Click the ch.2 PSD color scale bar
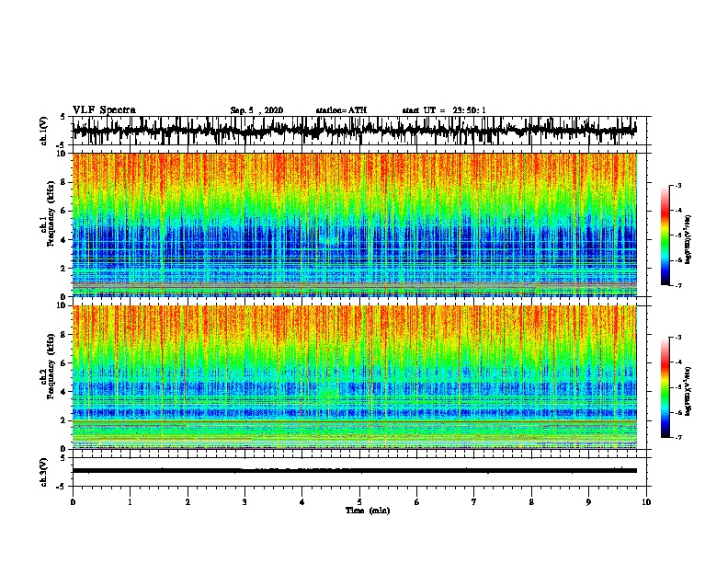Image resolution: width=728 pixels, height=563 pixels. [x=665, y=387]
